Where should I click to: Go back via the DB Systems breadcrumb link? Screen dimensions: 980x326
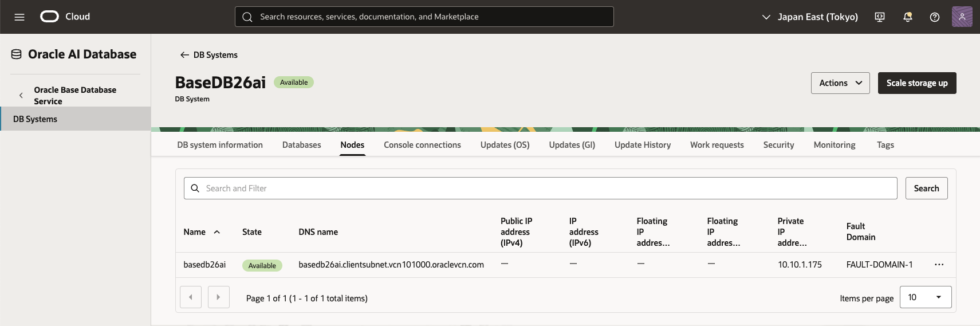[215, 55]
